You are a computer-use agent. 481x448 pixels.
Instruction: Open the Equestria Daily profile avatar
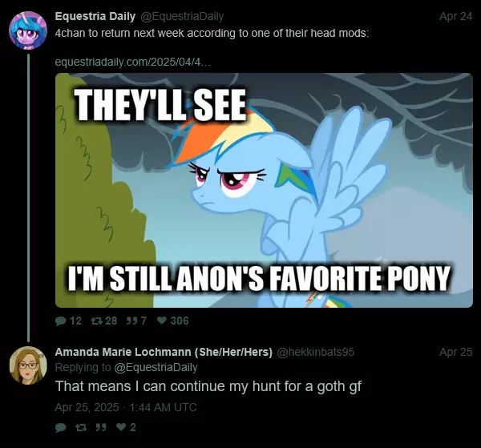pos(28,30)
